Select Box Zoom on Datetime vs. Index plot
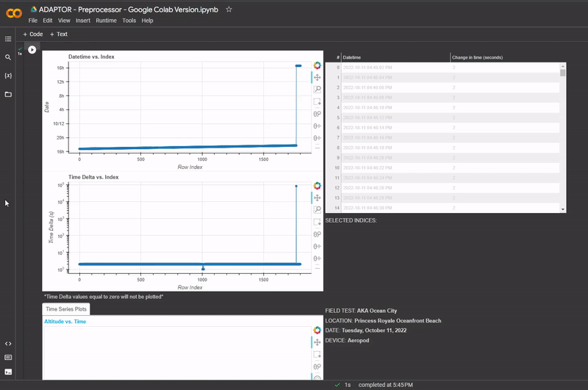This screenshot has width=588, height=390. [x=318, y=90]
